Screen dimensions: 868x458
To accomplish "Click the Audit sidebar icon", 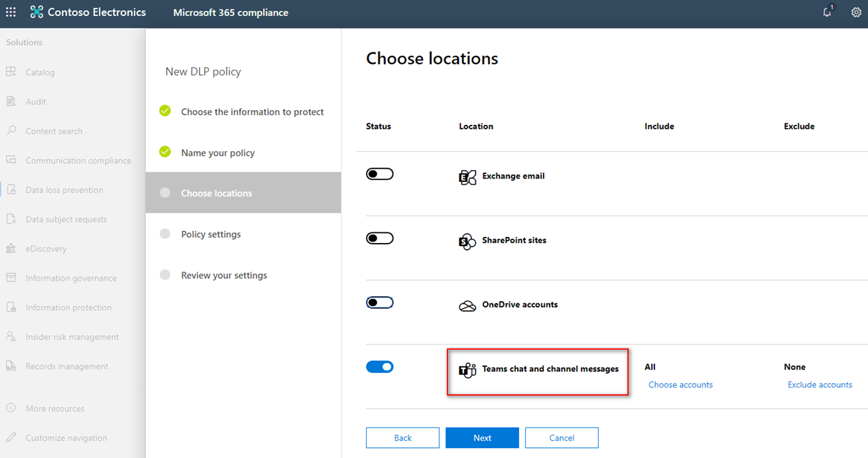I will (11, 101).
